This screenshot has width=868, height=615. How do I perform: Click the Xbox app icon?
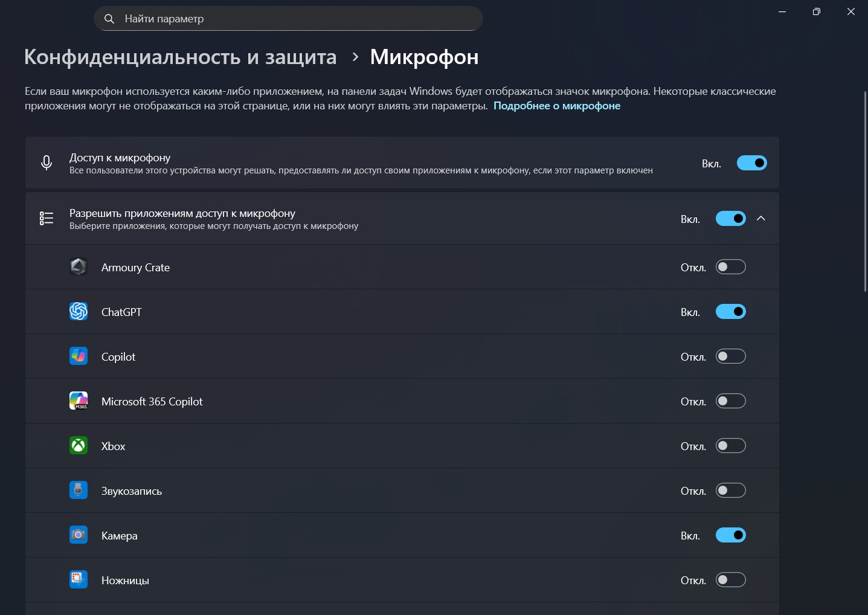[79, 446]
